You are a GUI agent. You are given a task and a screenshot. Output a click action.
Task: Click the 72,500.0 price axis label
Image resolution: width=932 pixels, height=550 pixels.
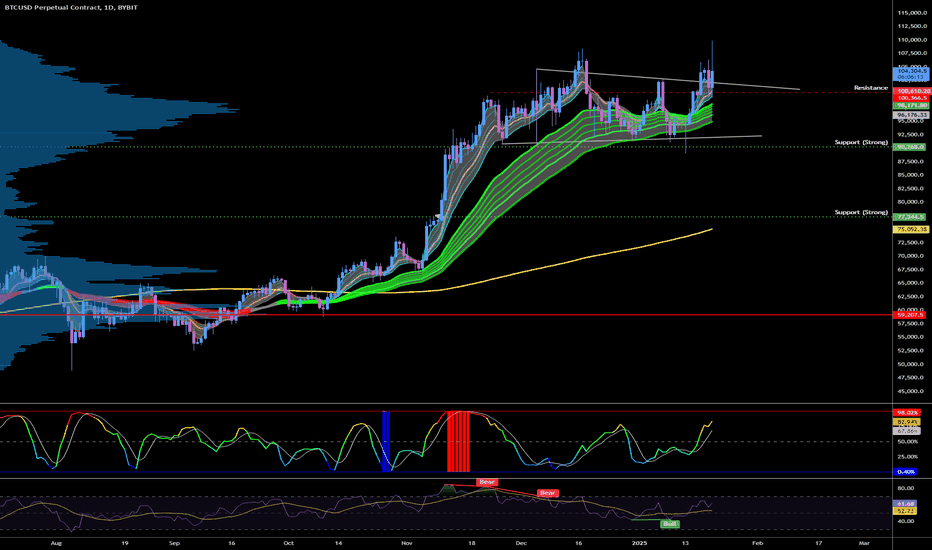click(912, 243)
